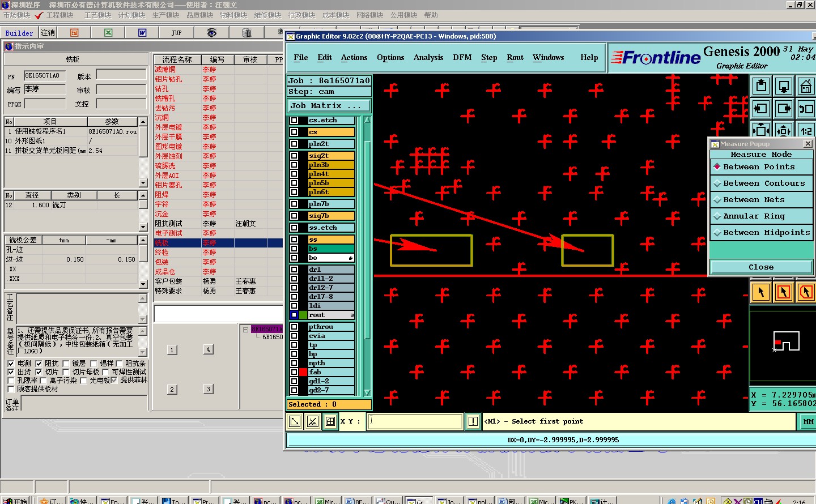This screenshot has height=504, width=816.
Task: Select Between Nets measure mode
Action: (x=761, y=200)
